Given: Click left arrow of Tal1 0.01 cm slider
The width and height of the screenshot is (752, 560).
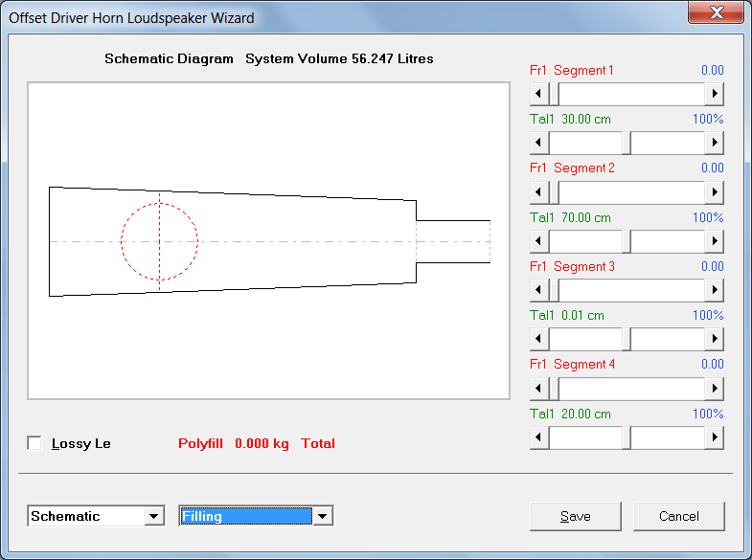Looking at the screenshot, I should pos(539,339).
